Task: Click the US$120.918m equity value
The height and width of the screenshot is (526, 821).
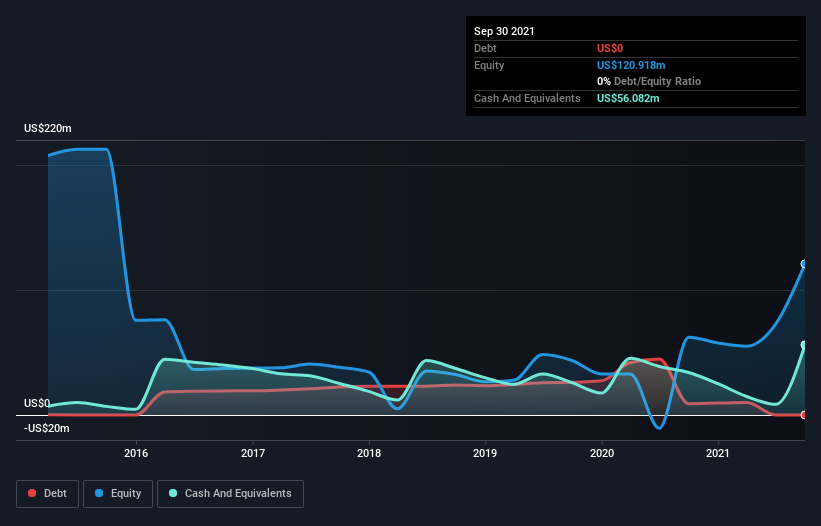Action: 631,65
